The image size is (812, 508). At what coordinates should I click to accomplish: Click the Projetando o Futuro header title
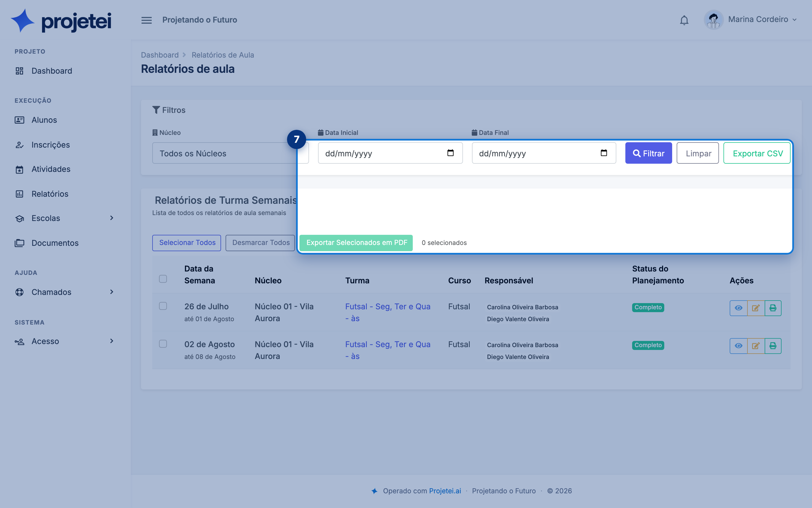point(200,20)
